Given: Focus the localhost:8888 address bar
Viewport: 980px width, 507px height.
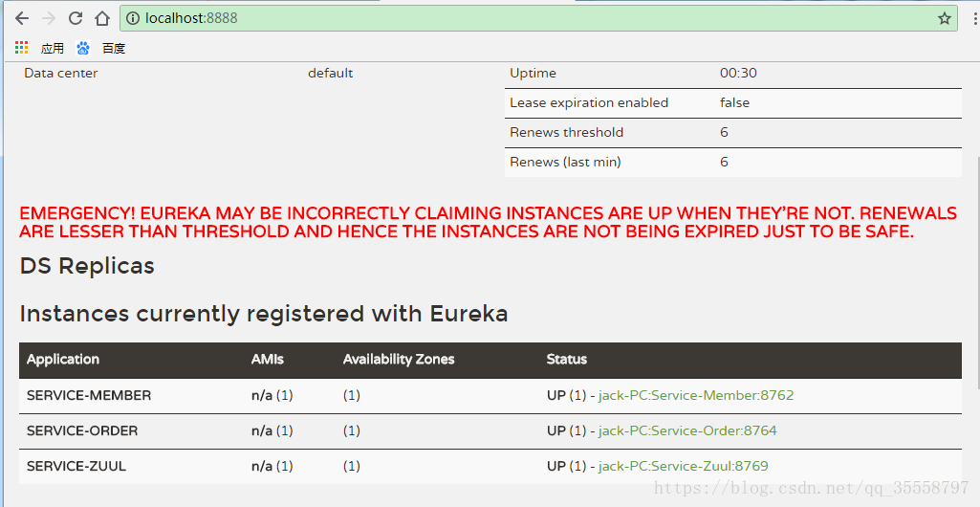Looking at the screenshot, I should 537,18.
